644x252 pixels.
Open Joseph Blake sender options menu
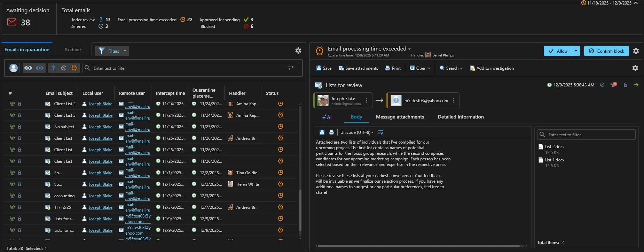coord(367,100)
